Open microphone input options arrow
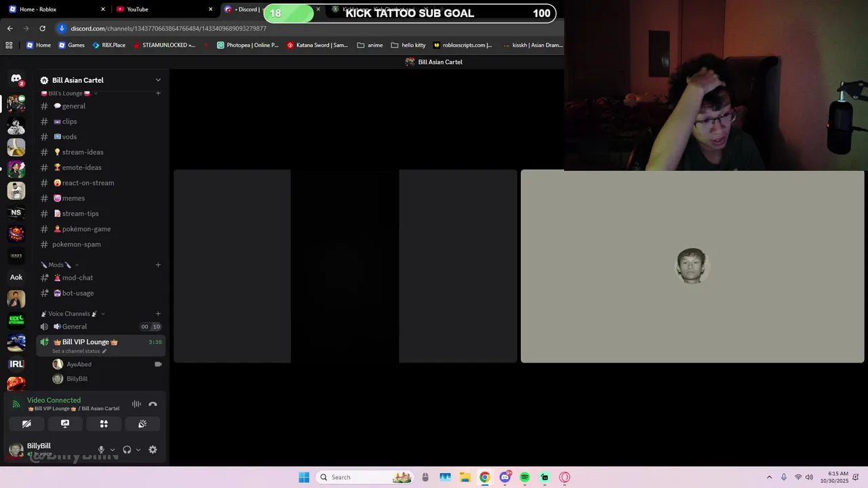This screenshot has width=868, height=488. pos(113,449)
